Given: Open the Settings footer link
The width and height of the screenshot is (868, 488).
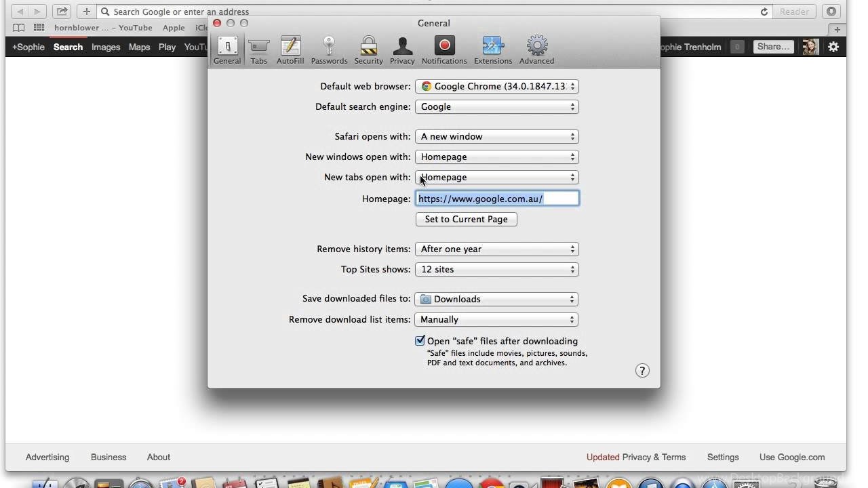Looking at the screenshot, I should (723, 457).
